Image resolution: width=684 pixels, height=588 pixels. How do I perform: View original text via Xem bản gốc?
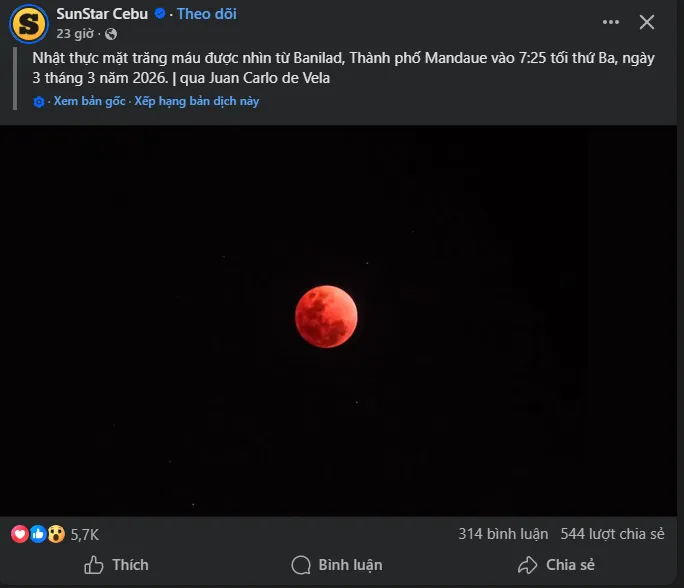tap(89, 101)
